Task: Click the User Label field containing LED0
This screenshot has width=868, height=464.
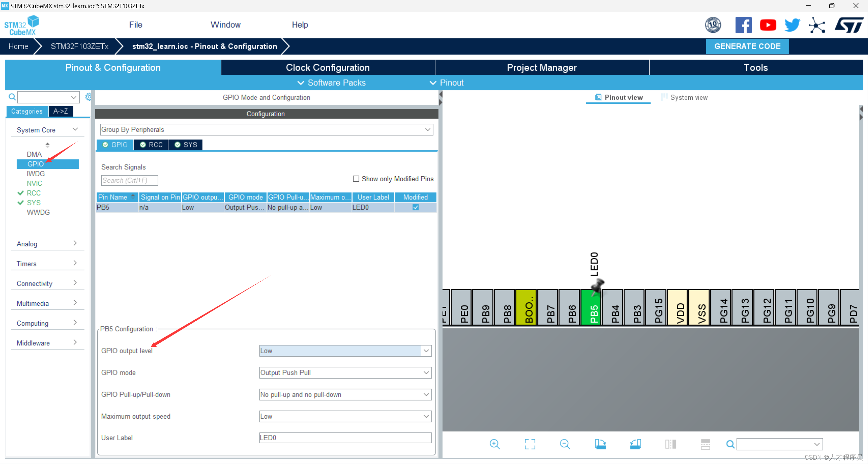Action: (346, 438)
